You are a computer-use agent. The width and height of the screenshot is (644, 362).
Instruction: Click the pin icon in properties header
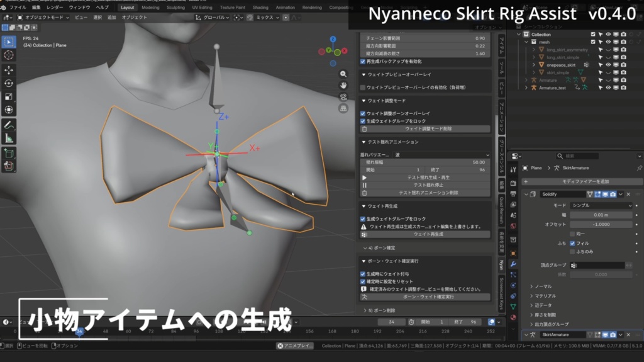(x=639, y=168)
